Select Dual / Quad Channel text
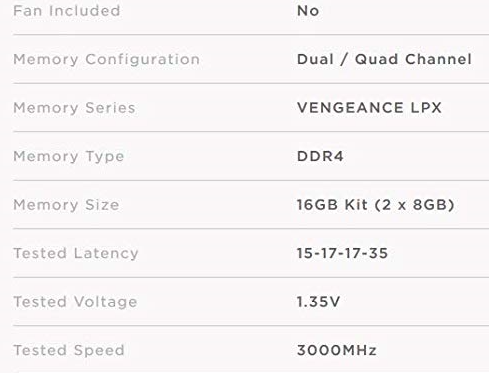Image resolution: width=489 pixels, height=373 pixels. click(x=384, y=59)
